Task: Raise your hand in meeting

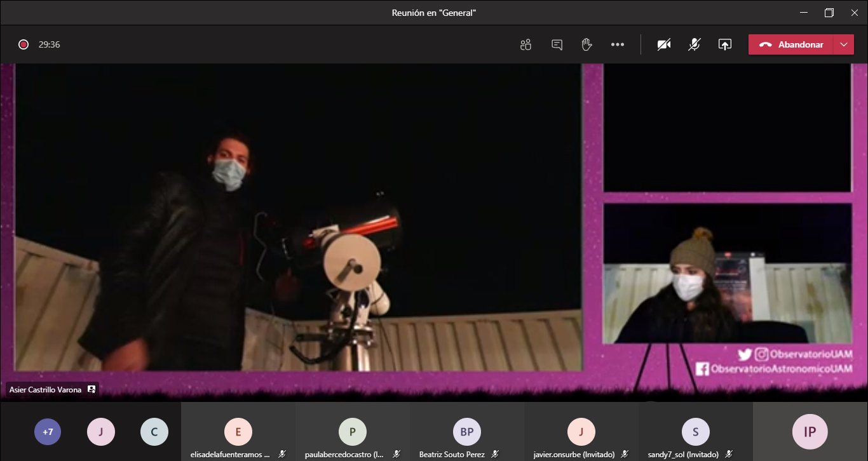Action: pos(587,44)
